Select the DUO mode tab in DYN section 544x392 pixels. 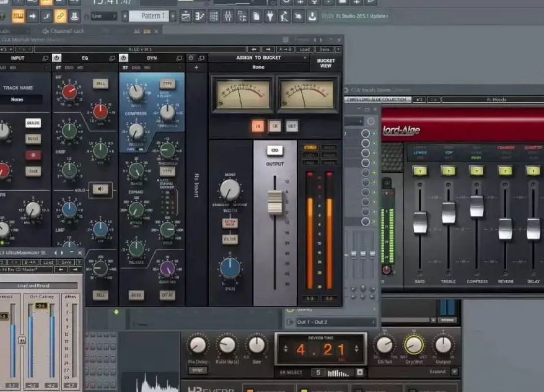pos(136,68)
